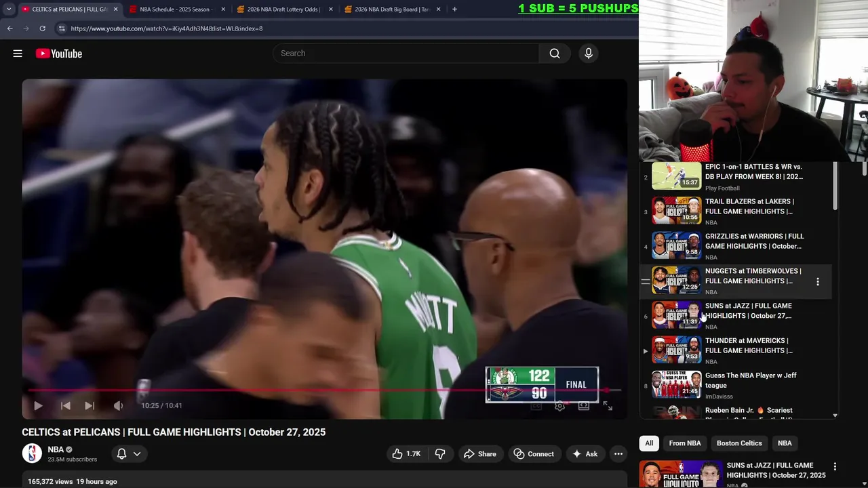
Task: Reload the page with the refresh icon
Action: (42, 28)
